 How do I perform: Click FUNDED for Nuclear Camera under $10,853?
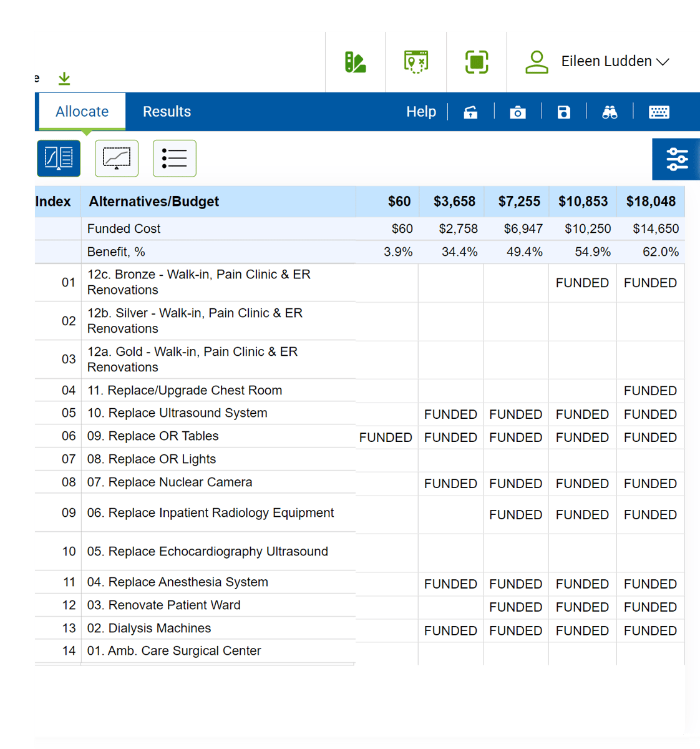pos(582,484)
